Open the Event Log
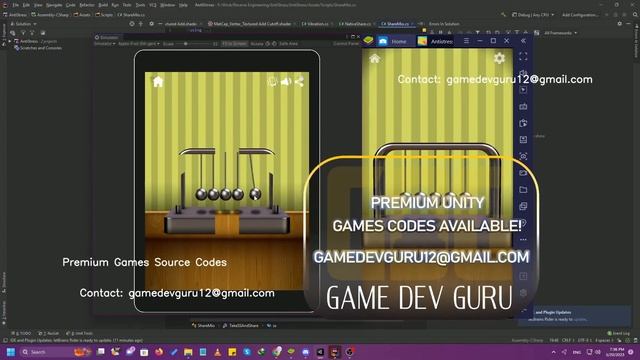 tap(618, 333)
